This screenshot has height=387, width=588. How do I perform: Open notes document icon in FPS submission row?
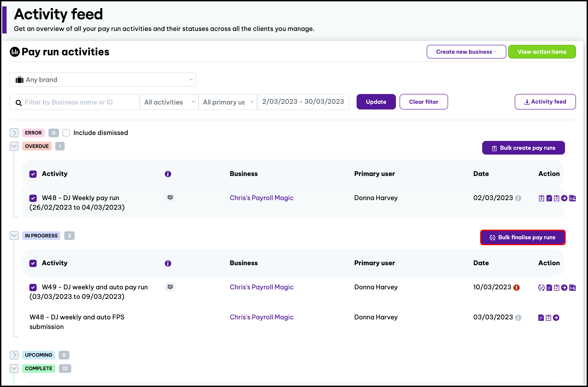click(541, 318)
